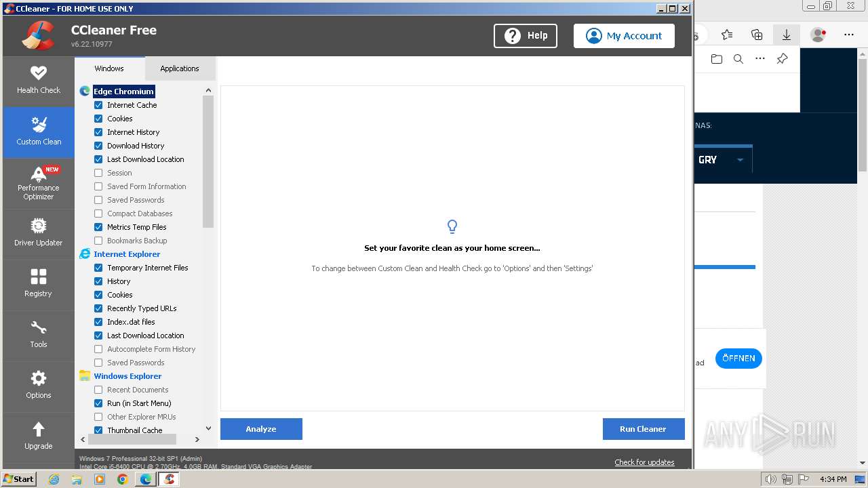Viewport: 868px width, 488px height.
Task: Click the Help button
Action: 526,36
